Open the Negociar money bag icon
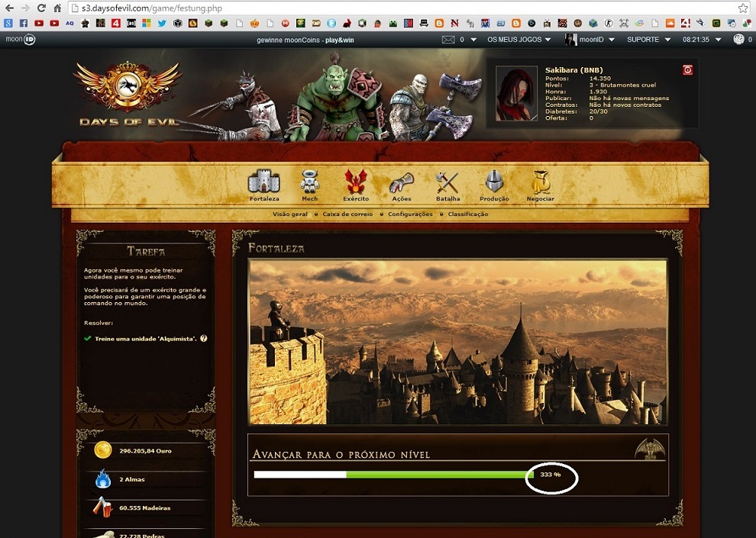Viewport: 756px width, 538px height. pyautogui.click(x=541, y=182)
